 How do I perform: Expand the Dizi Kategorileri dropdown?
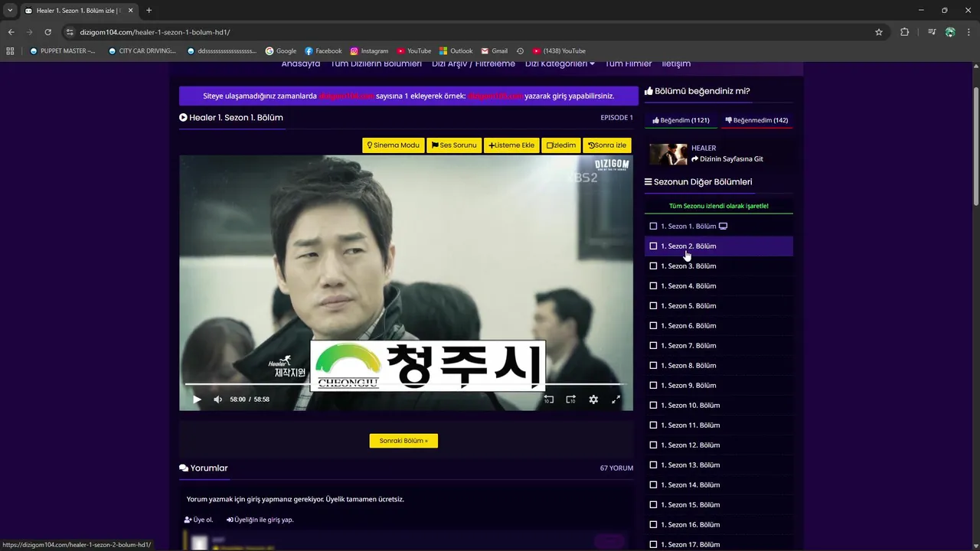560,64
